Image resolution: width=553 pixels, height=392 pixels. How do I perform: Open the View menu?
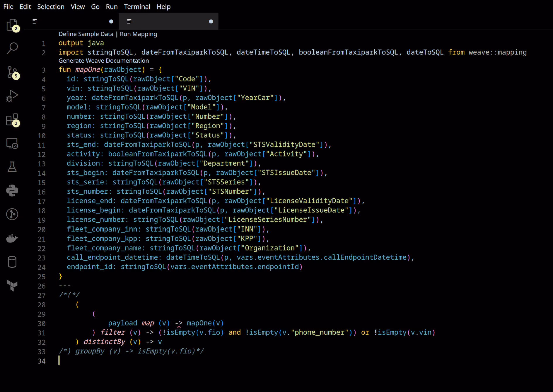coord(78,6)
